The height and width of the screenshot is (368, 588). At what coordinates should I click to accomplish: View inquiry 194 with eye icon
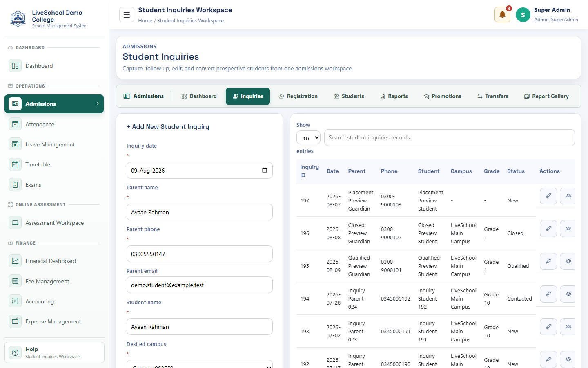[568, 294]
